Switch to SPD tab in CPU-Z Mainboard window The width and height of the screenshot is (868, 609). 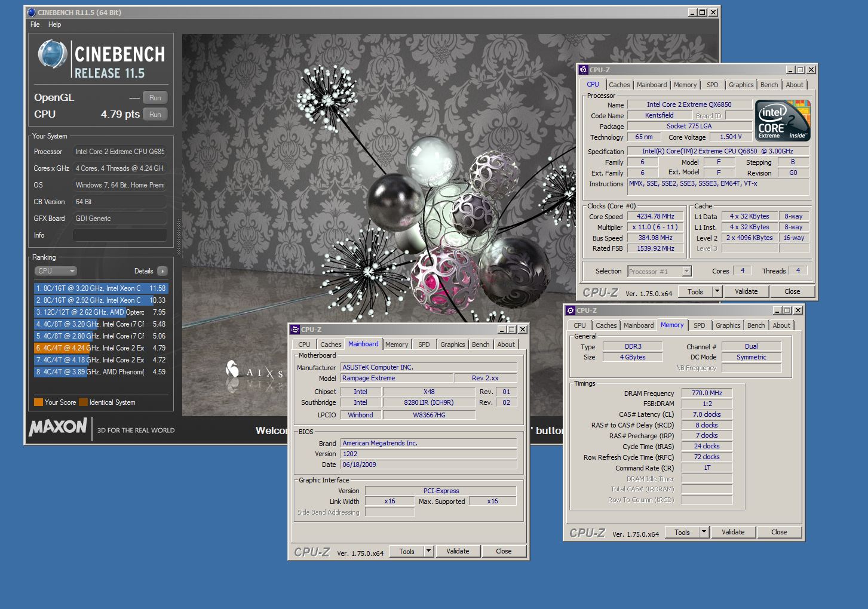click(424, 345)
